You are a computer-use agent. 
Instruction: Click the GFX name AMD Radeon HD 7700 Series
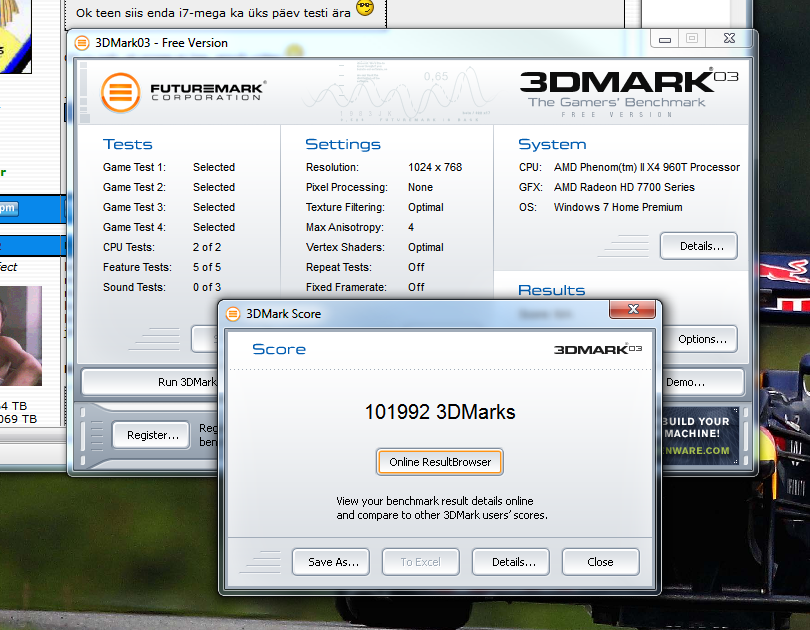pyautogui.click(x=624, y=187)
